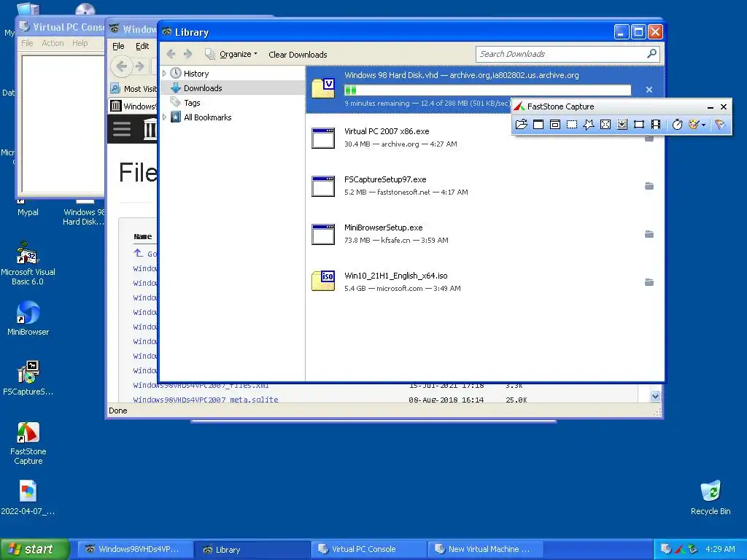Switch to New Virtual Machine taskbar button
Viewport: 747px width, 560px height.
(485, 549)
